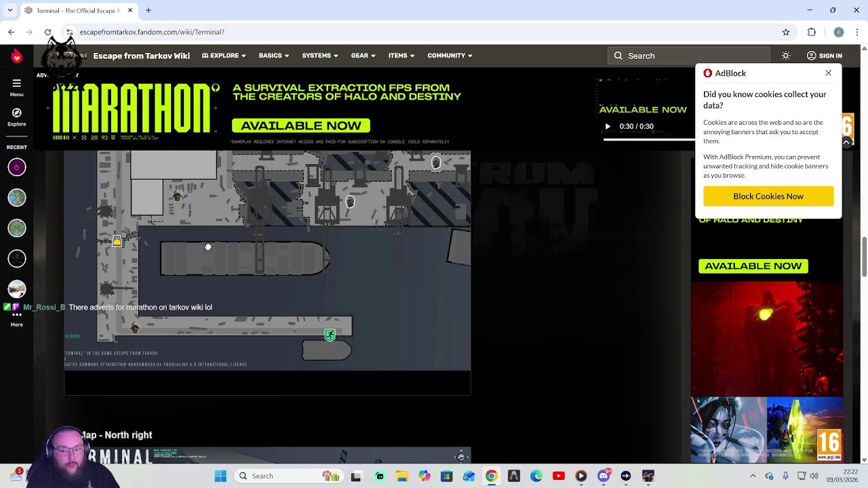
Task: Open a new browser tab
Action: [149, 10]
